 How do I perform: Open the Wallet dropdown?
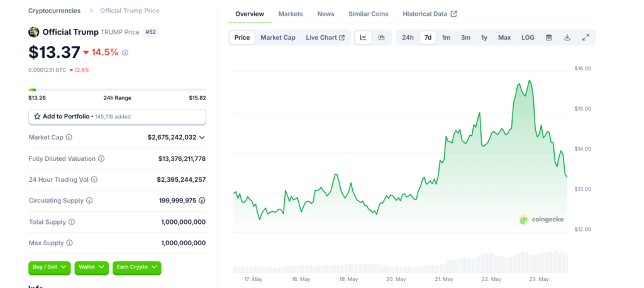tap(91, 267)
